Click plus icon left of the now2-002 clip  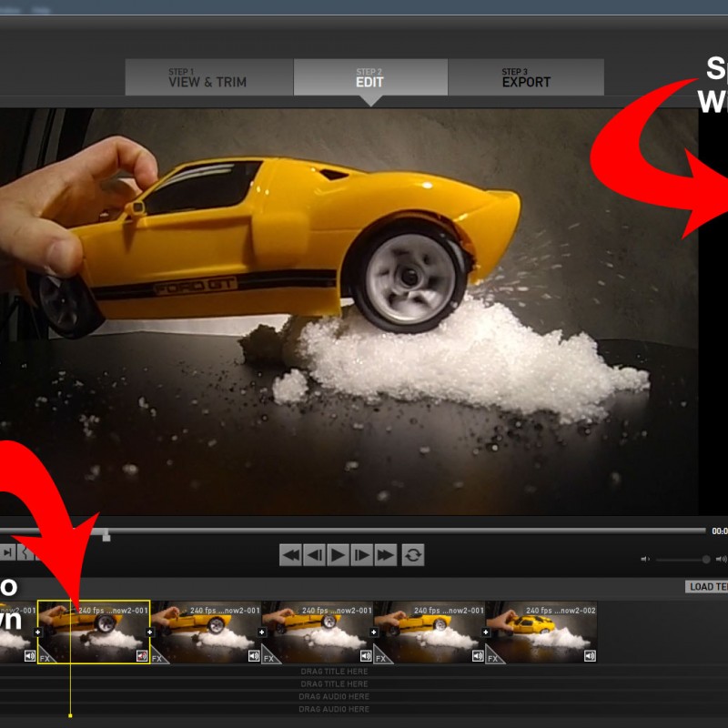pos(485,632)
